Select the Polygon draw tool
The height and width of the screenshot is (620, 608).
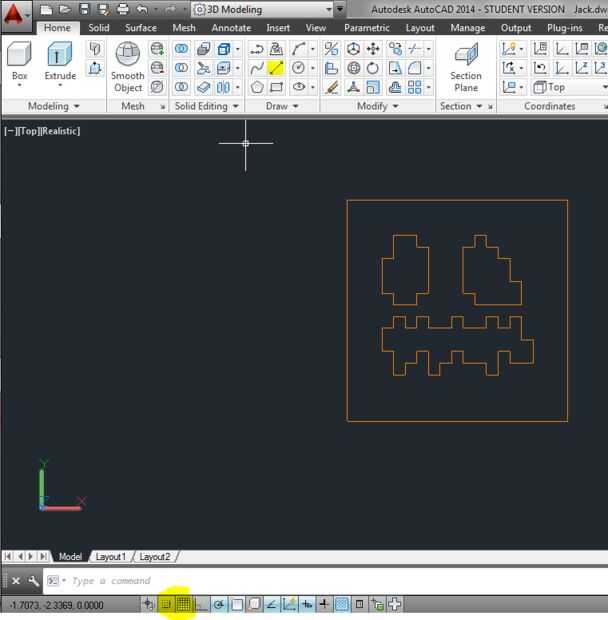[257, 87]
